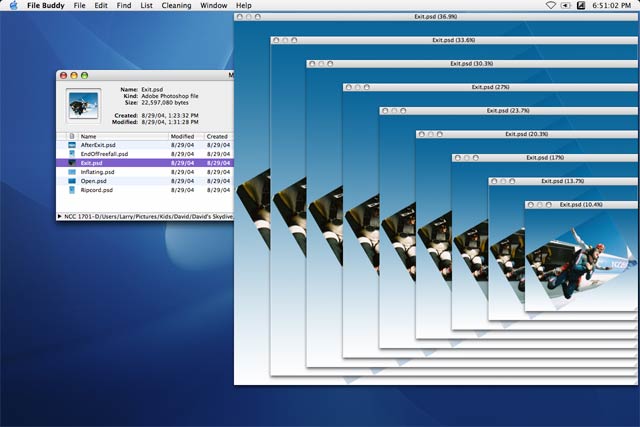Click the Created date of EndOfFreefall.psd
This screenshot has width=640, height=427.
tap(218, 154)
